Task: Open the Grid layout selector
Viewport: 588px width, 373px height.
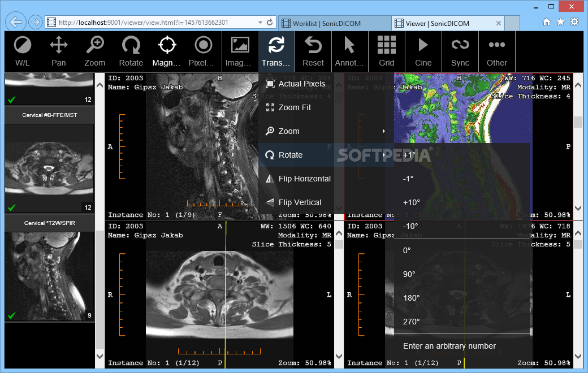Action: pyautogui.click(x=387, y=51)
